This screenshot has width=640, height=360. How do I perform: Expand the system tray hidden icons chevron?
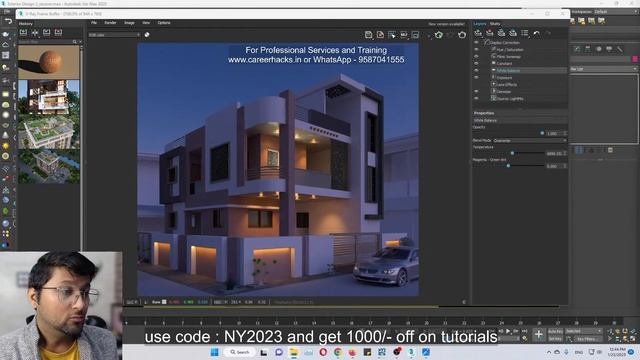tap(549, 352)
